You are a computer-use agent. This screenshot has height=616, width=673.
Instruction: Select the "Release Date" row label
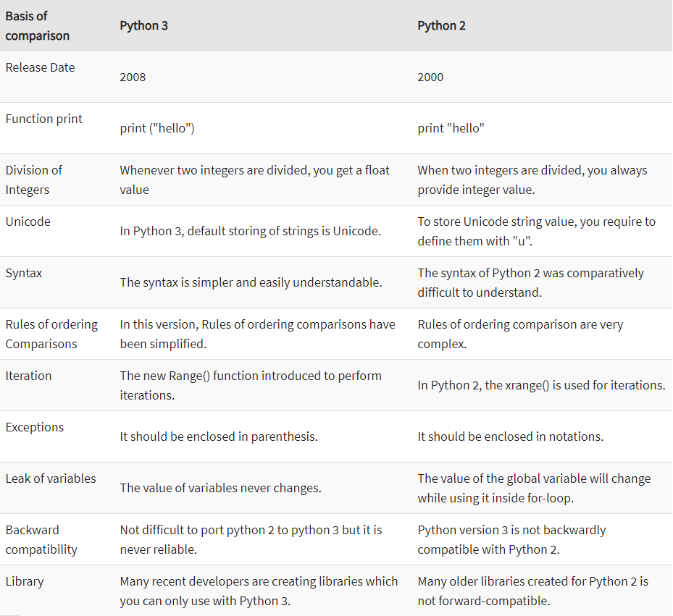pos(40,67)
